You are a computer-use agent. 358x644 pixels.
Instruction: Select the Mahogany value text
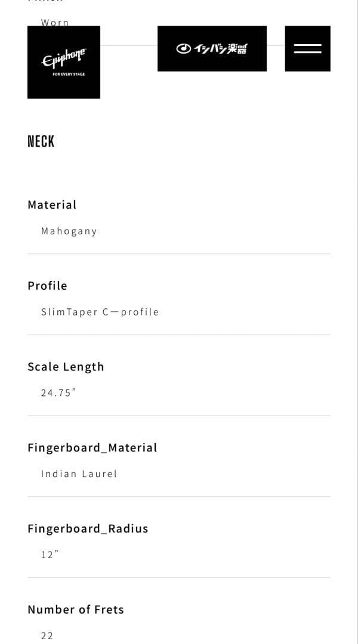click(69, 231)
